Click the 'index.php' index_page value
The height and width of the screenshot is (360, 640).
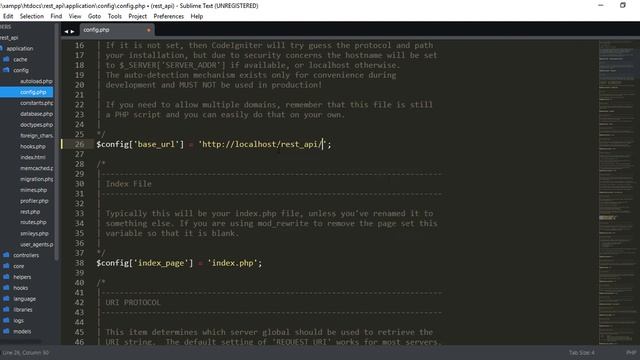point(233,263)
